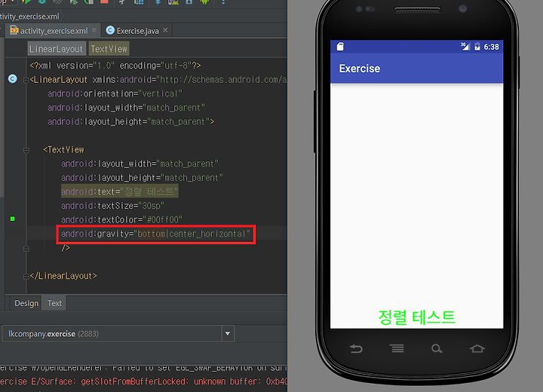Click the green Android robot toolbar icon

pos(204,2)
